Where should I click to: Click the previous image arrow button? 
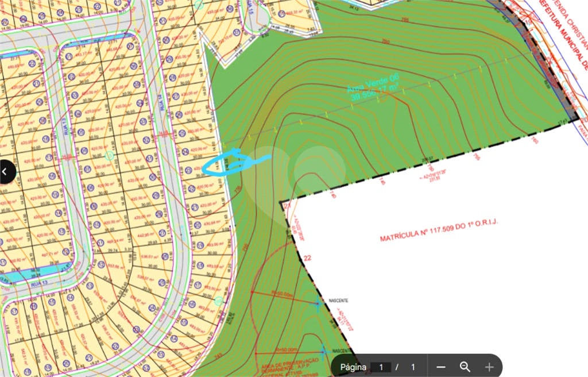point(6,171)
